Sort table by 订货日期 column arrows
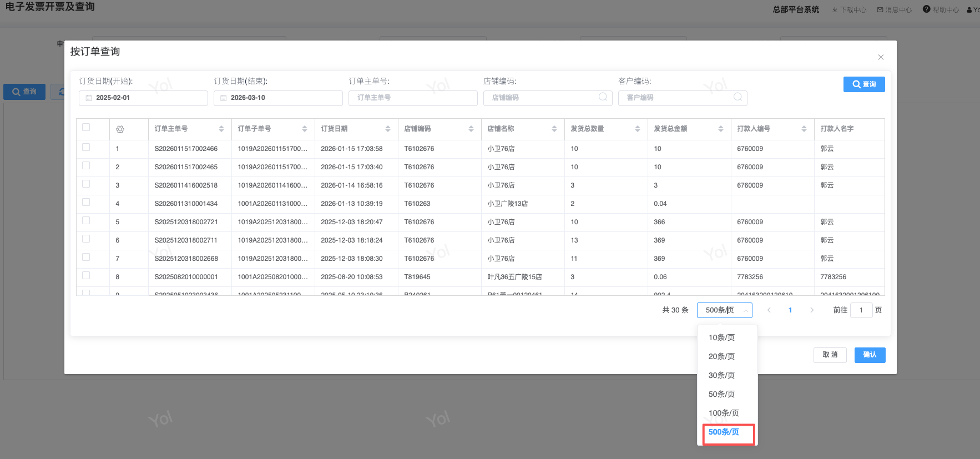 (x=388, y=129)
